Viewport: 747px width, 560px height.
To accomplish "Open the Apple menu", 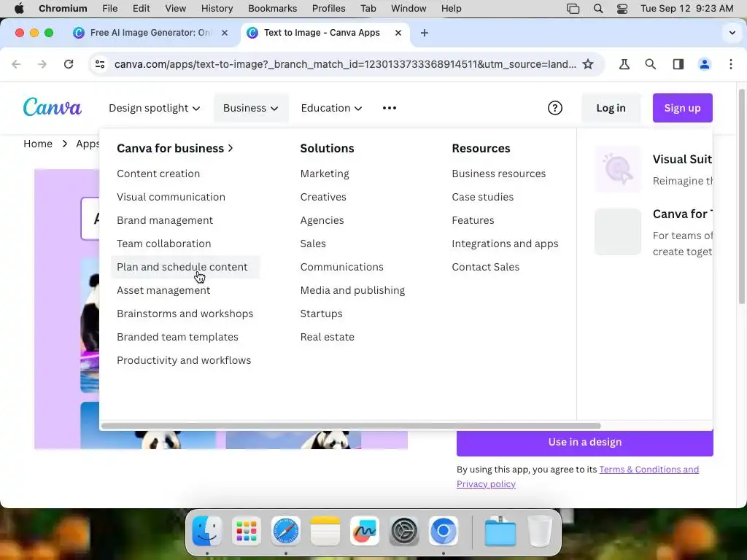I will click(19, 9).
